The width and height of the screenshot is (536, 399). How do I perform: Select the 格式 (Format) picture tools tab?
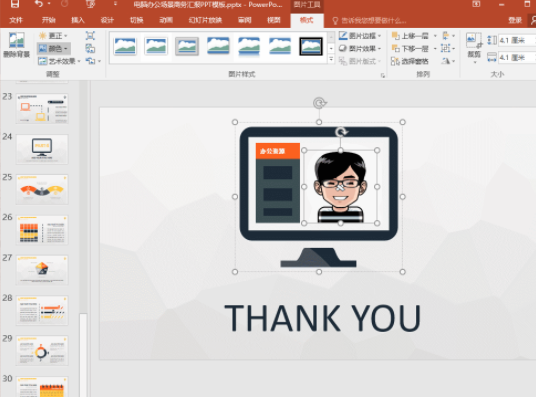[x=307, y=21]
